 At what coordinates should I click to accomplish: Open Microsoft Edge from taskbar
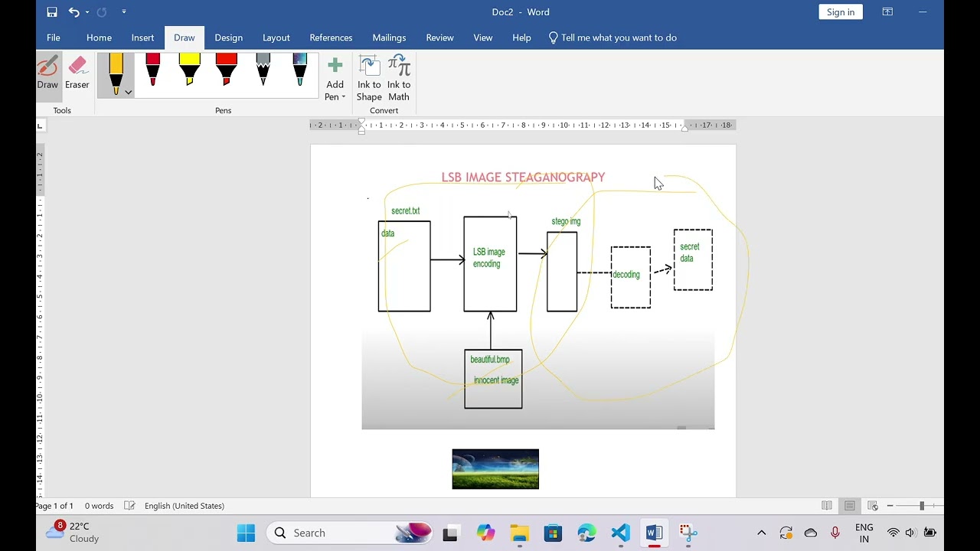tap(586, 533)
